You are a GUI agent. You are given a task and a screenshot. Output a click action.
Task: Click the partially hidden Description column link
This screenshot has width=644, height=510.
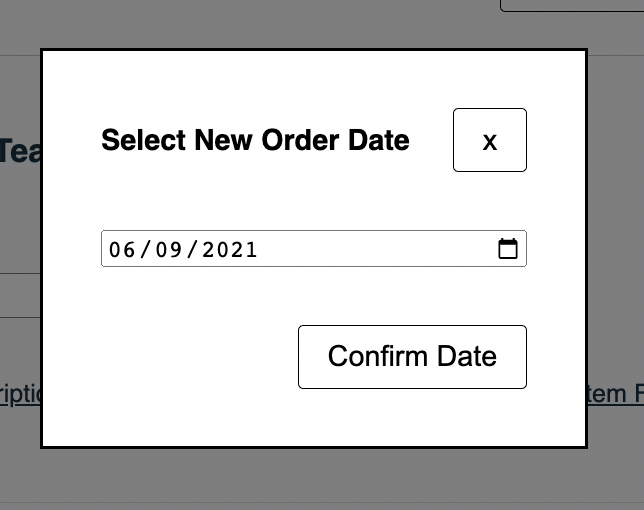click(20, 394)
